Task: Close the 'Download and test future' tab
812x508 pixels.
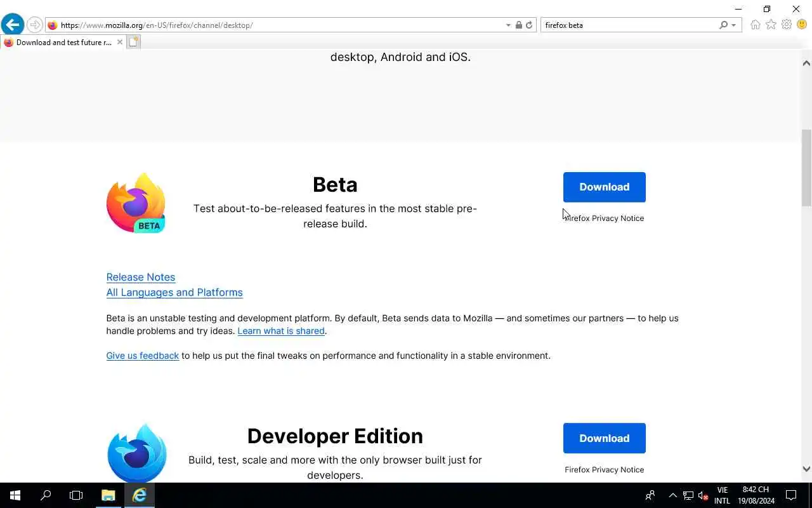Action: tap(120, 43)
